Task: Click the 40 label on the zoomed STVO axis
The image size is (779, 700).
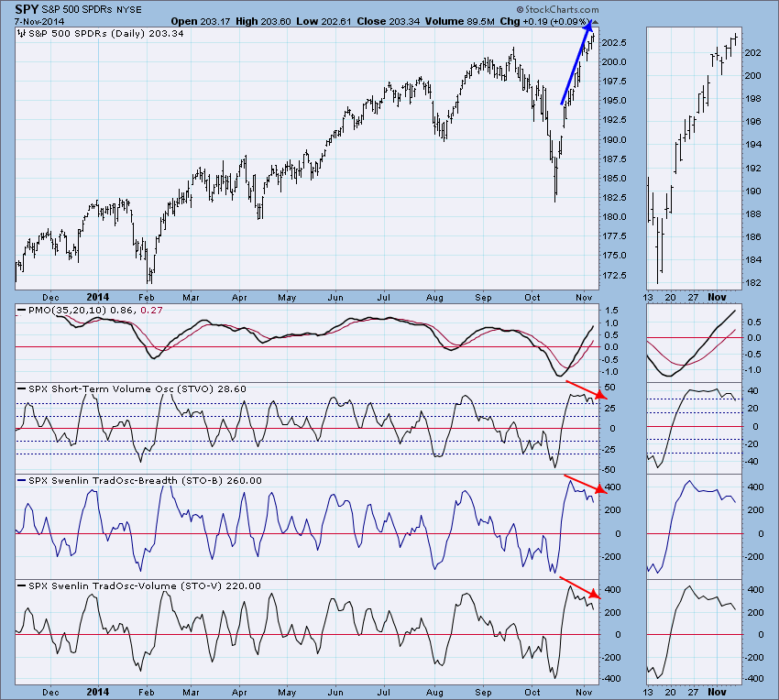Action: coord(752,391)
